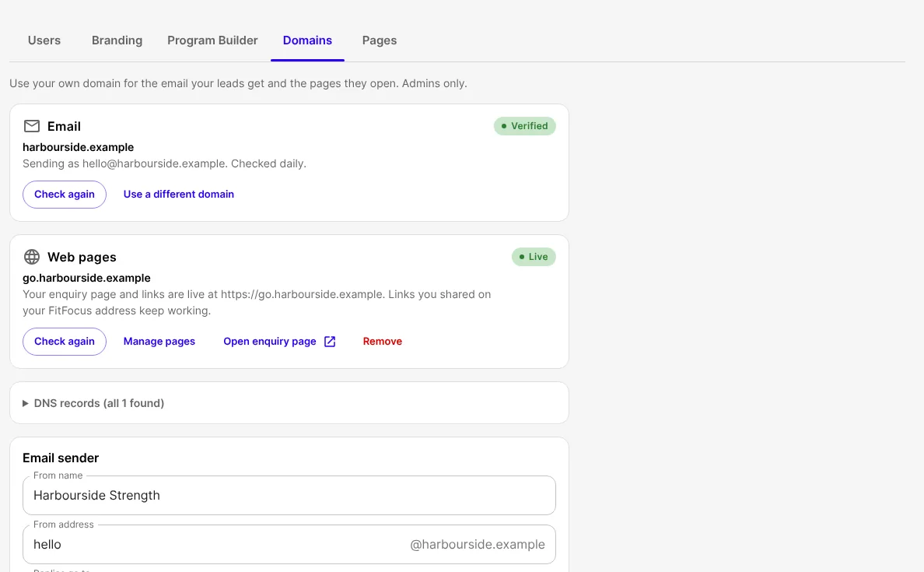Open the Manage pages link

tap(159, 342)
